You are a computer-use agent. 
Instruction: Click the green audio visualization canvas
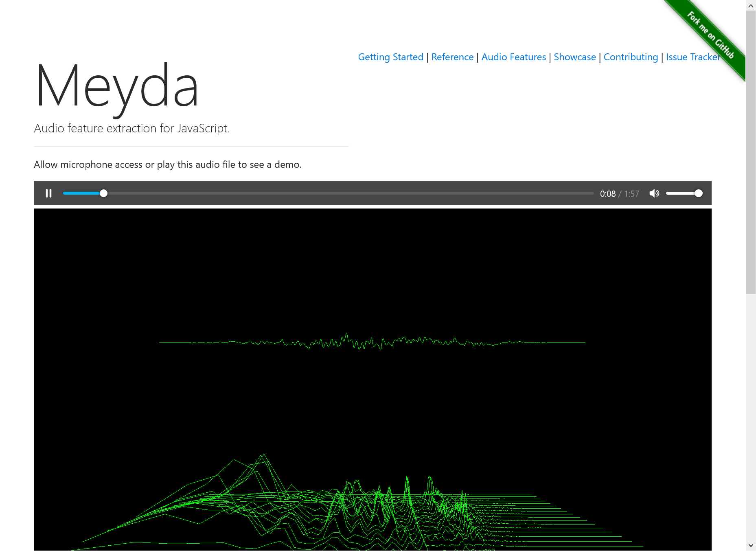point(373,380)
